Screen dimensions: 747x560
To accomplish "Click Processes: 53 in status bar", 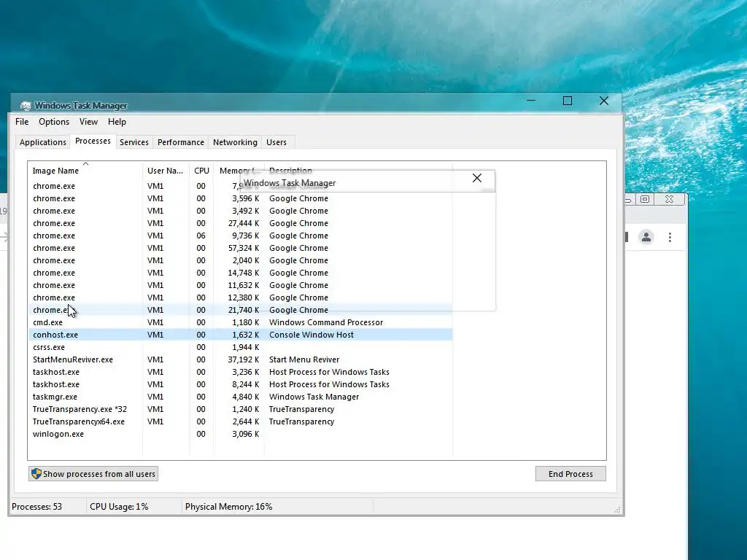I will click(36, 507).
